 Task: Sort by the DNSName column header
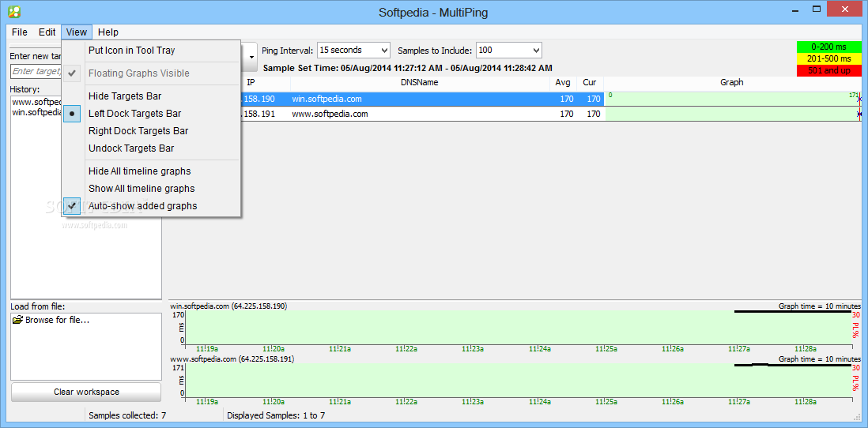pos(420,82)
